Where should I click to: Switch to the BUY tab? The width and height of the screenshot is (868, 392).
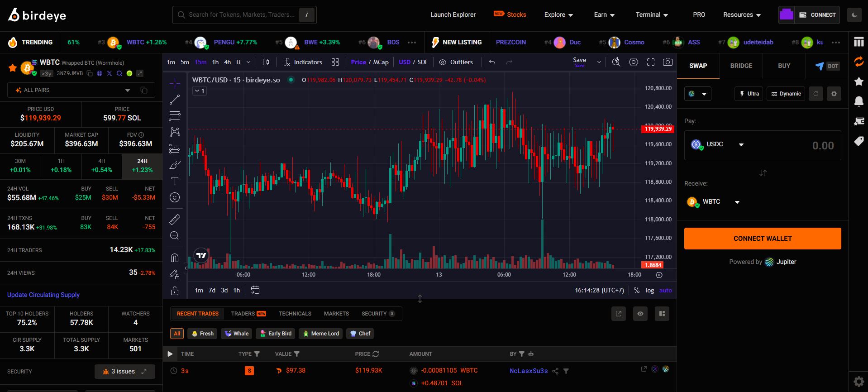tap(784, 66)
